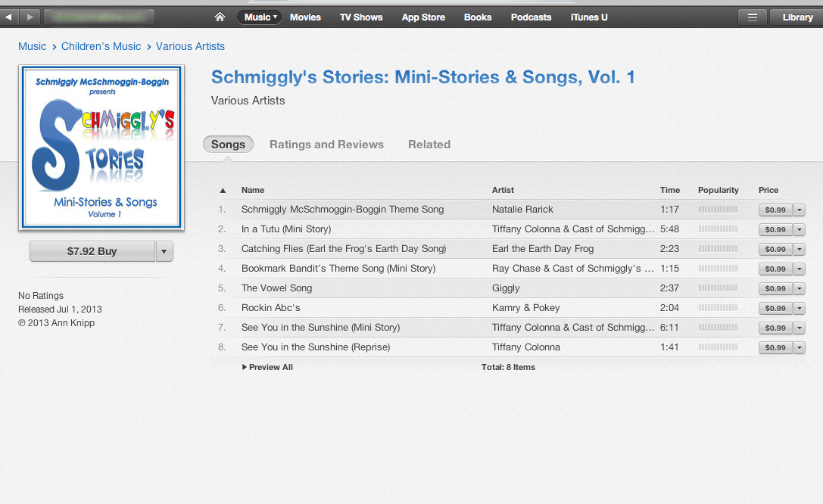Viewport: 823px width, 504px height.
Task: Select the Songs tab
Action: point(228,145)
